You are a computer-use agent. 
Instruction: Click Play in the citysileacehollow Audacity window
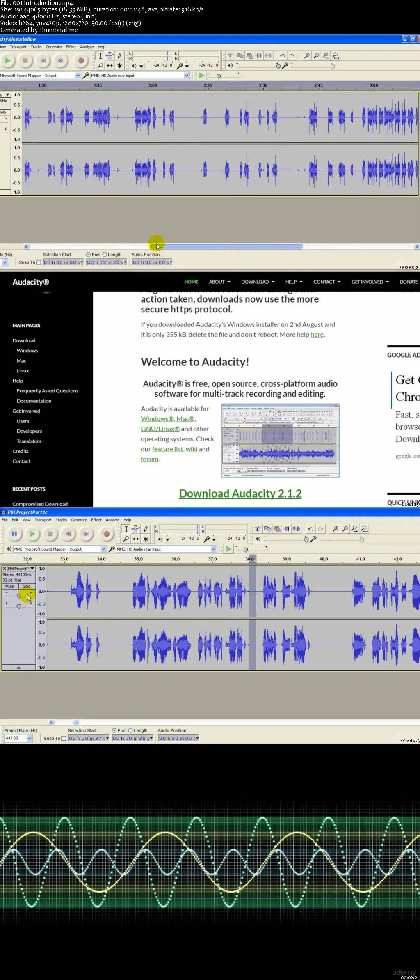click(x=7, y=61)
